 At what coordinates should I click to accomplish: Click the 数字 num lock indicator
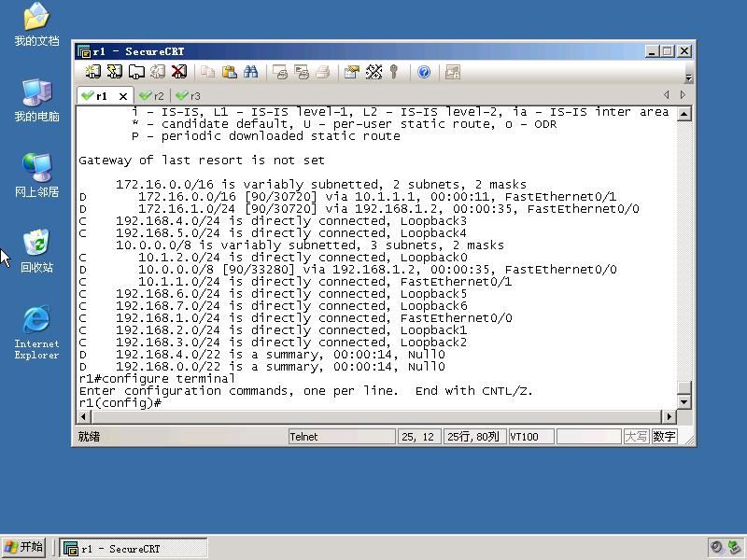point(665,437)
